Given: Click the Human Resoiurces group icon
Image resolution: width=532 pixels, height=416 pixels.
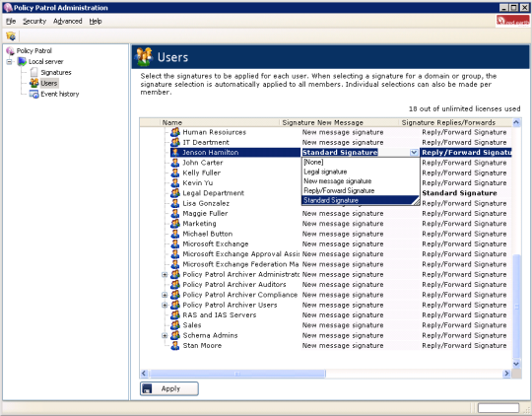Looking at the screenshot, I should [x=175, y=132].
